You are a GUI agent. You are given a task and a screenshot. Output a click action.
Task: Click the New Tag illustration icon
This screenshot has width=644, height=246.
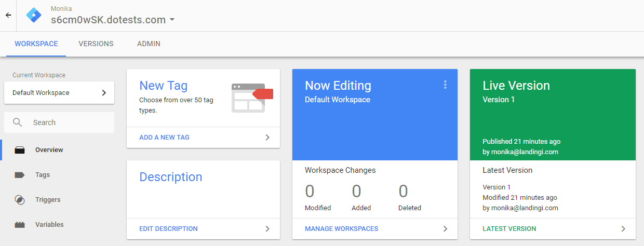[x=252, y=98]
